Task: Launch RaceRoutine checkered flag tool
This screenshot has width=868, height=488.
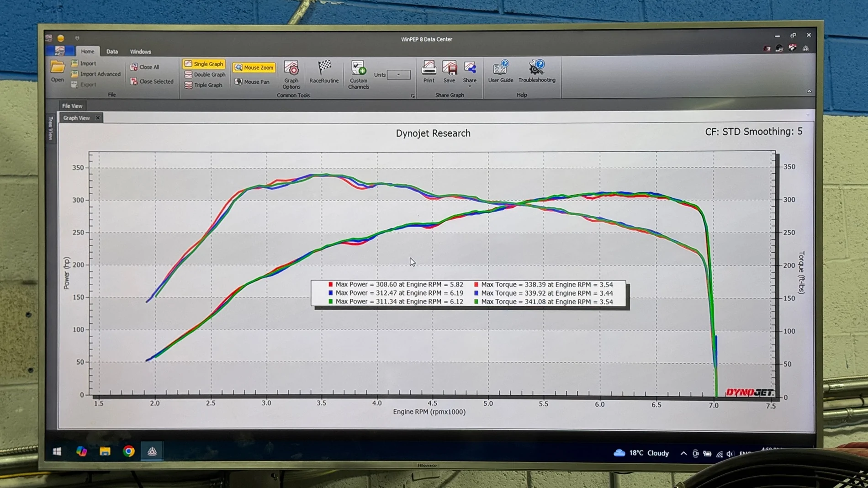Action: [324, 72]
